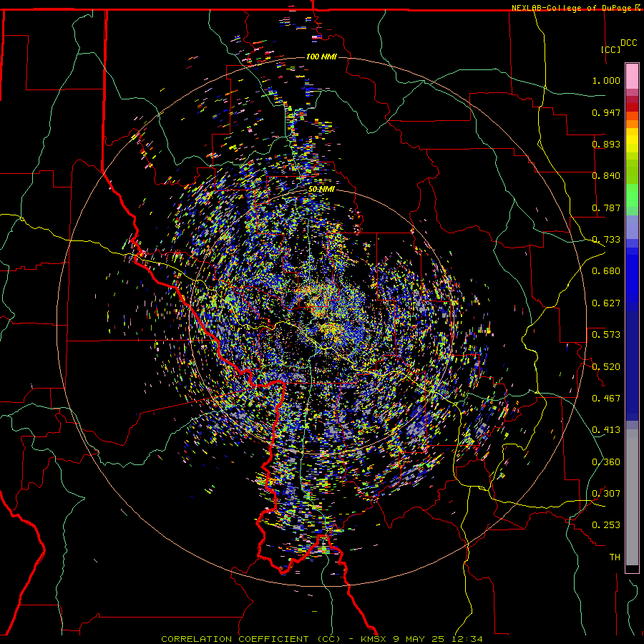Click the 1.000 scale value
The height and width of the screenshot is (644, 644).
[606, 80]
